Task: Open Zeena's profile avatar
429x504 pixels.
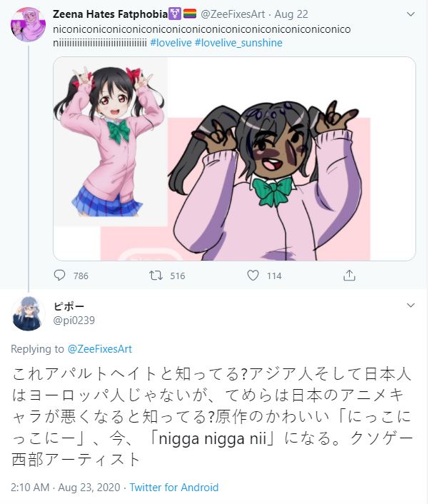Action: [x=28, y=25]
